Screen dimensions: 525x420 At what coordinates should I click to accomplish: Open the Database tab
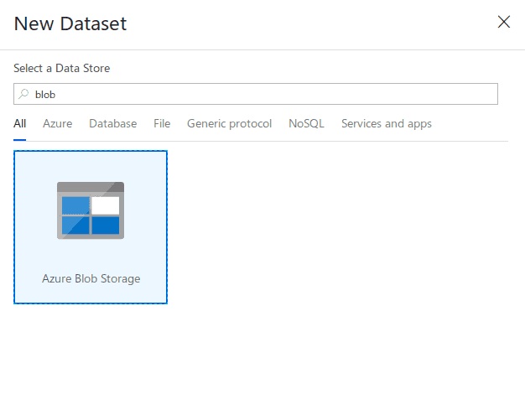point(113,123)
